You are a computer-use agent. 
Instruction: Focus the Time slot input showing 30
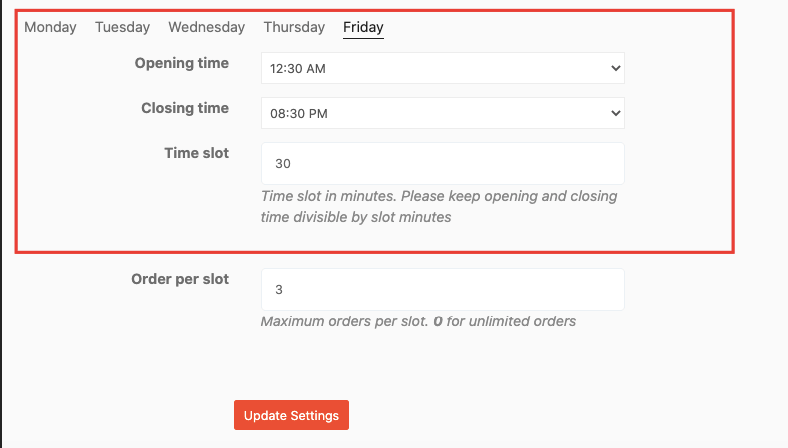click(x=443, y=163)
